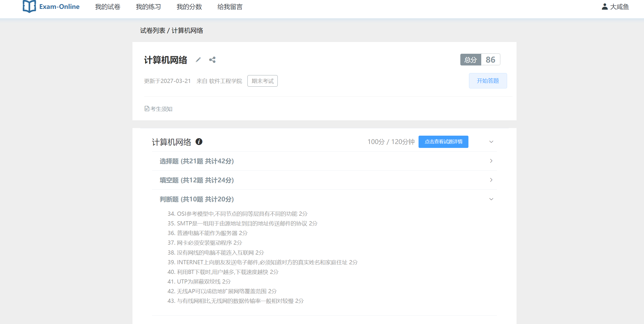Click the 试卷列表 breadcrumb link

pos(153,31)
